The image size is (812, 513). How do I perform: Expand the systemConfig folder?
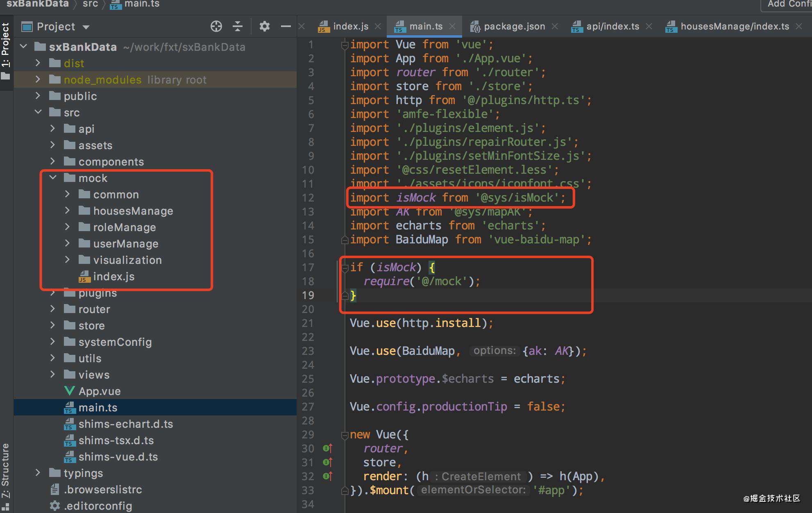[53, 341]
